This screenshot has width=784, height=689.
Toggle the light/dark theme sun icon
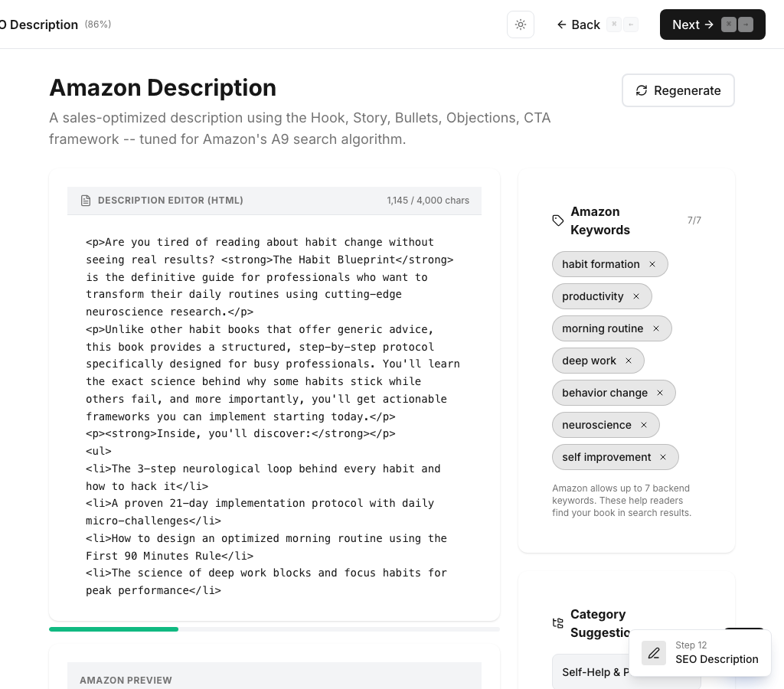[521, 24]
